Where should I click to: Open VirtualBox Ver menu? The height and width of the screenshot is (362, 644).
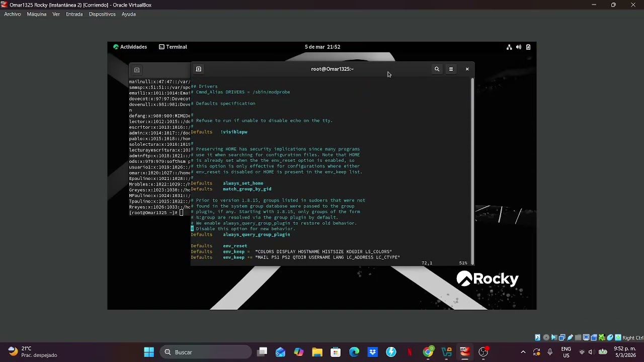click(x=56, y=14)
